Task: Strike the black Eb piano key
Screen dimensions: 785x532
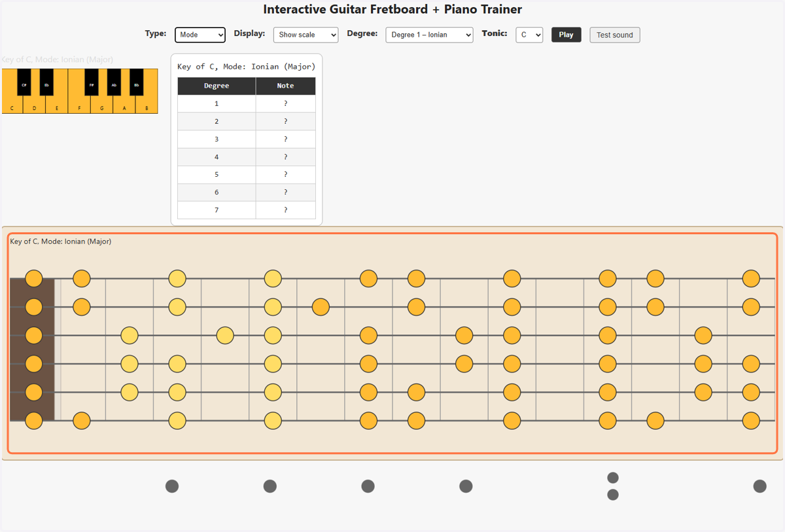Action: tap(46, 82)
